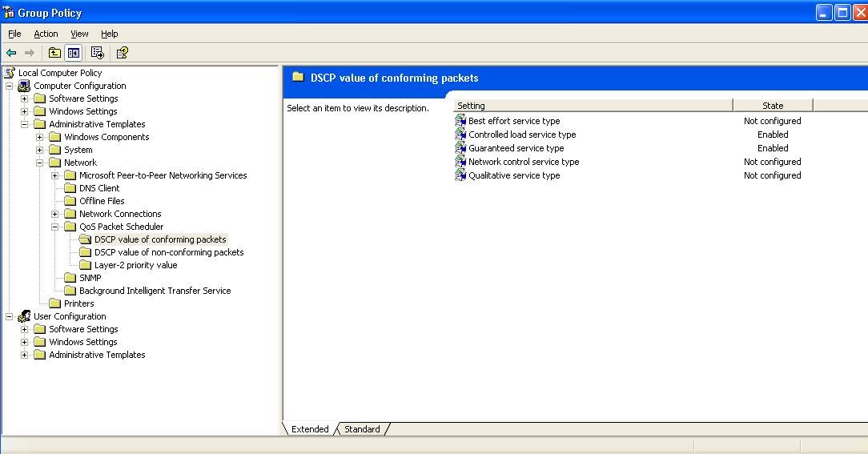Screen dimensions: 868x454
Task: Click the Offline Files folder icon
Action: pos(70,201)
